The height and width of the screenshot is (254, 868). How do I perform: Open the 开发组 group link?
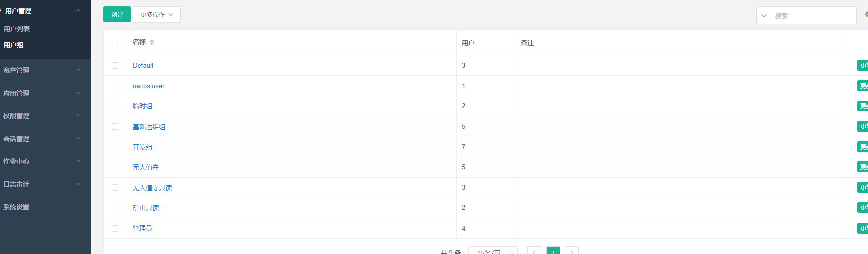(x=142, y=147)
